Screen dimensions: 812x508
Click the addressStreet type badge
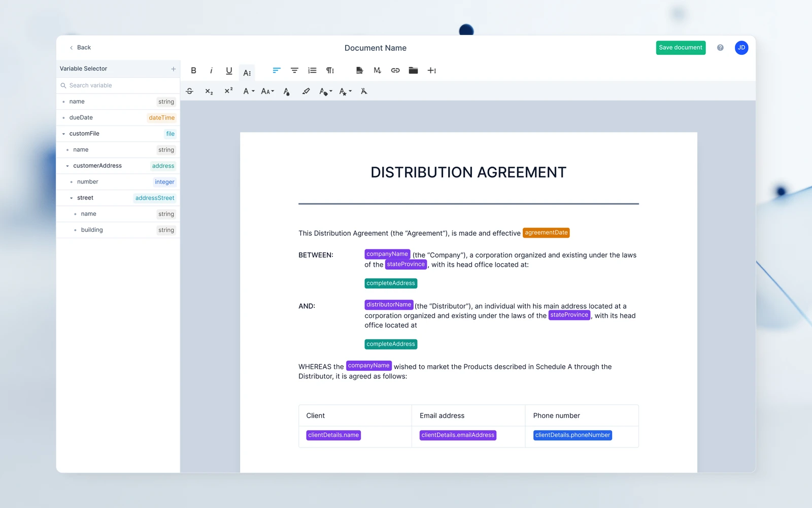tap(155, 198)
